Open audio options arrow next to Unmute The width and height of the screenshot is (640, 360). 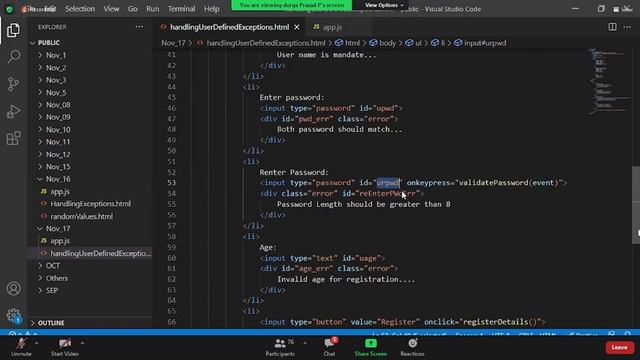click(x=36, y=343)
